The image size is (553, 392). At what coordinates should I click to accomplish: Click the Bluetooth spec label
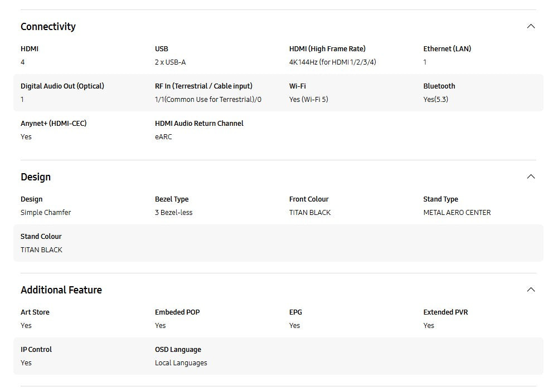pyautogui.click(x=439, y=86)
